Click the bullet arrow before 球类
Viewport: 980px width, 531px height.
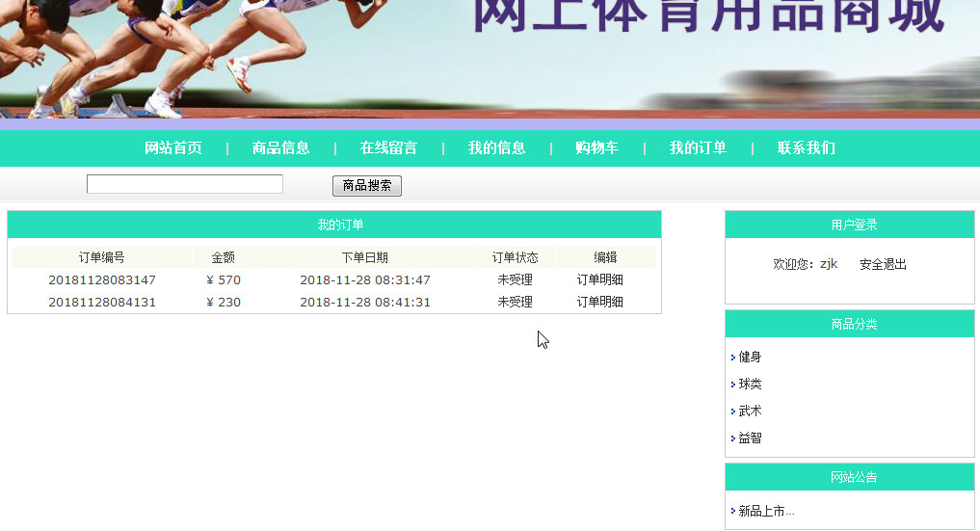(x=733, y=385)
